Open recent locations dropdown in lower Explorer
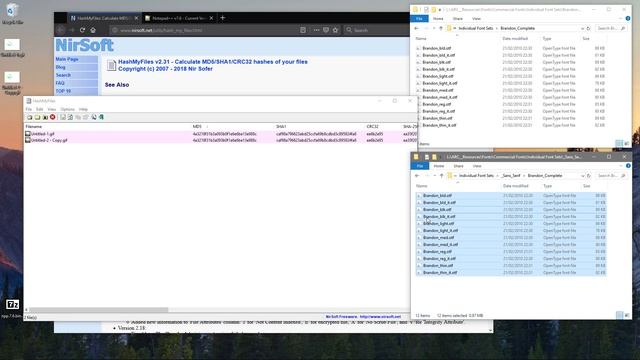Image resolution: width=640 pixels, height=360 pixels. click(435, 176)
